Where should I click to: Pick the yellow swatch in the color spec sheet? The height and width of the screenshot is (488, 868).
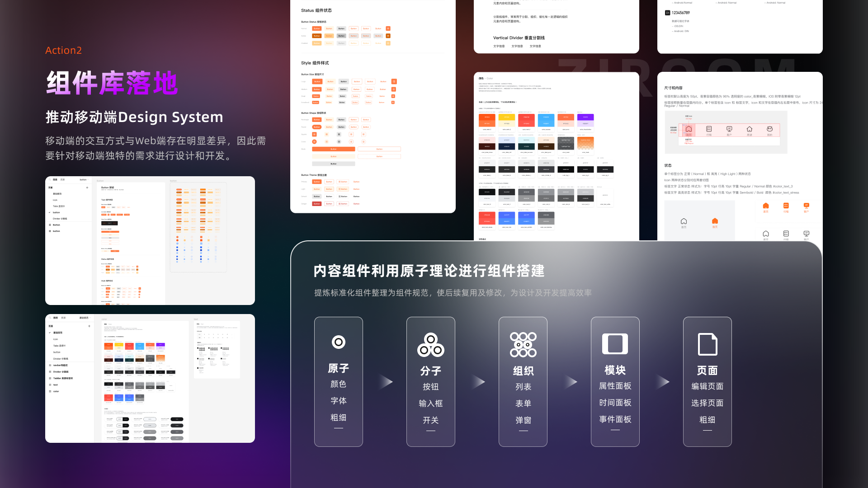pos(507,120)
